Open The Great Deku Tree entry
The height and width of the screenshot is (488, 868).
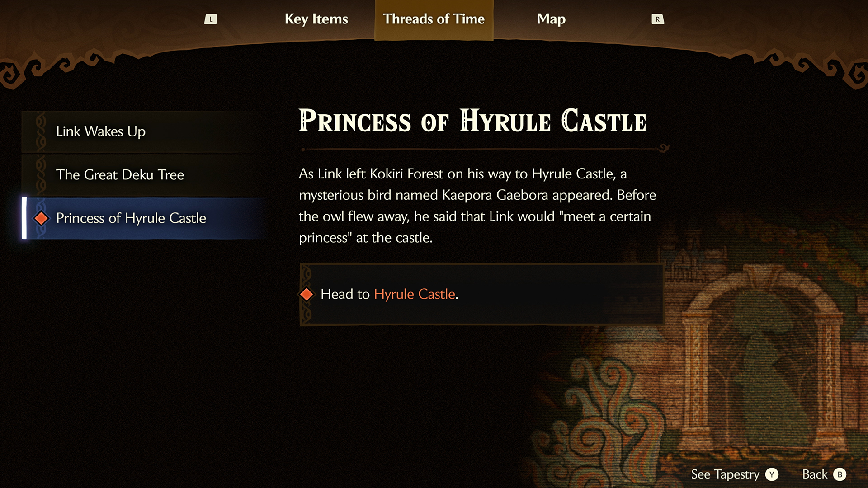point(143,175)
